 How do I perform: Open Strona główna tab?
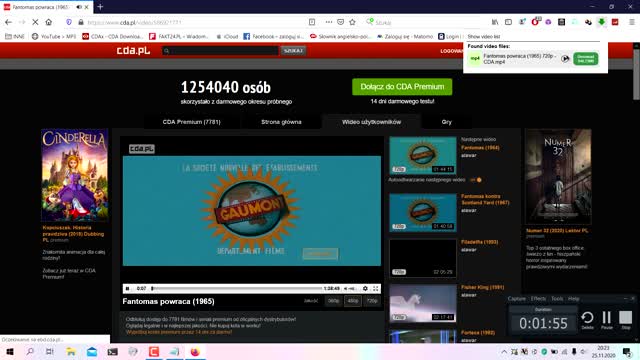281,122
